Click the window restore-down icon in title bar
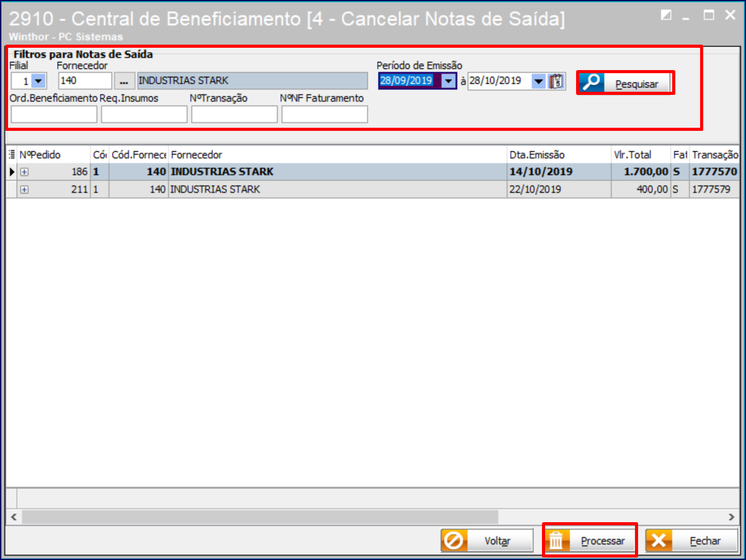The width and height of the screenshot is (746, 560). 666,15
